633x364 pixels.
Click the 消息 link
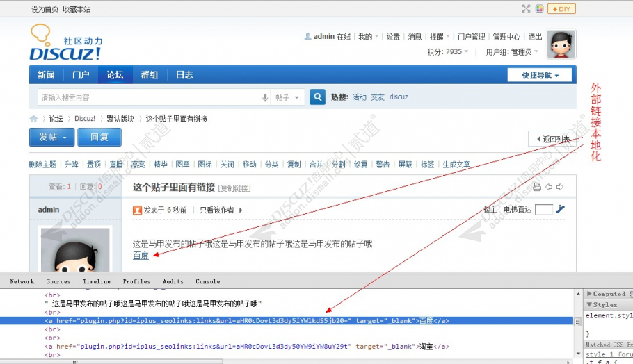415,37
